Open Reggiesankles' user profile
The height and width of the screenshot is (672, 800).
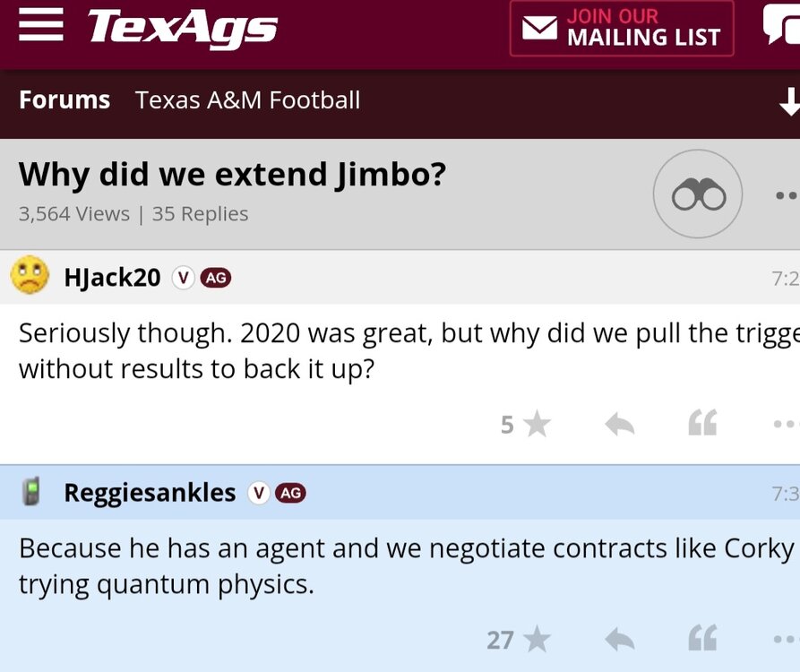150,493
